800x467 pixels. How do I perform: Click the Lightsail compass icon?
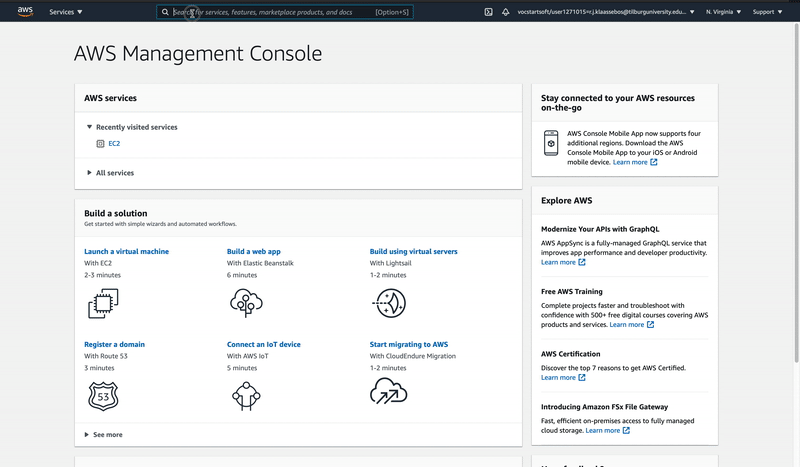pyautogui.click(x=388, y=302)
